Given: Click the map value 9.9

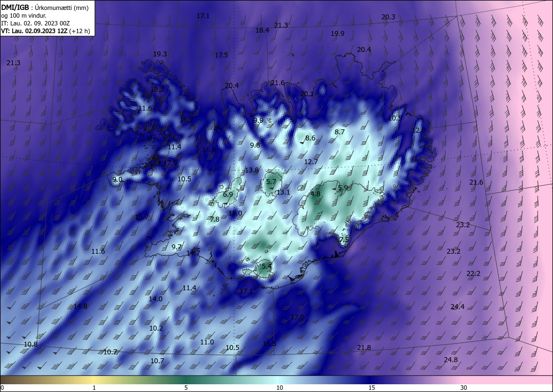Looking at the screenshot, I should pos(258,121).
